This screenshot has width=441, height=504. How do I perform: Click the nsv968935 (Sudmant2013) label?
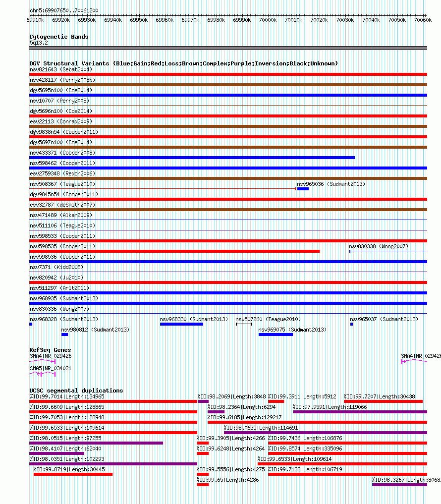point(64,298)
